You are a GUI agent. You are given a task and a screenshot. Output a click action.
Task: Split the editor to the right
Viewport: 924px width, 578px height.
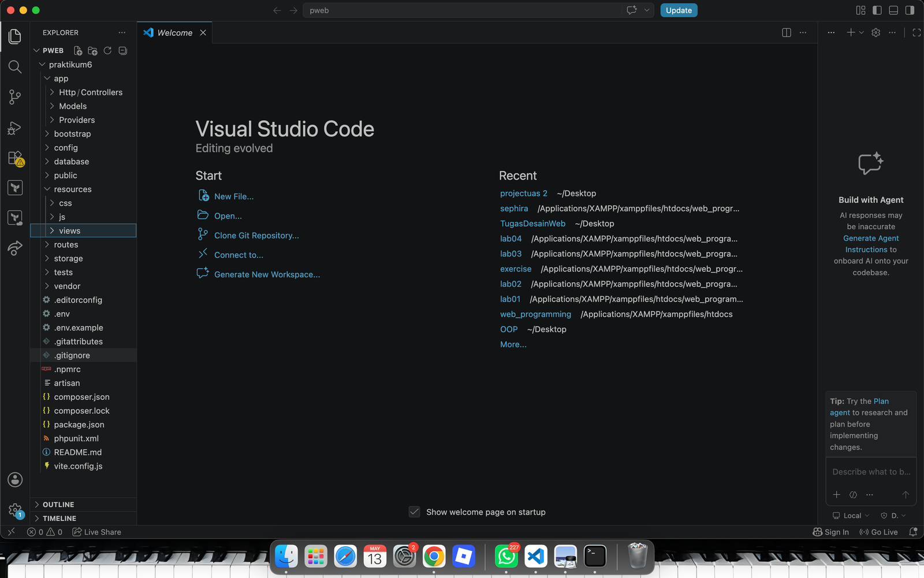(x=787, y=33)
